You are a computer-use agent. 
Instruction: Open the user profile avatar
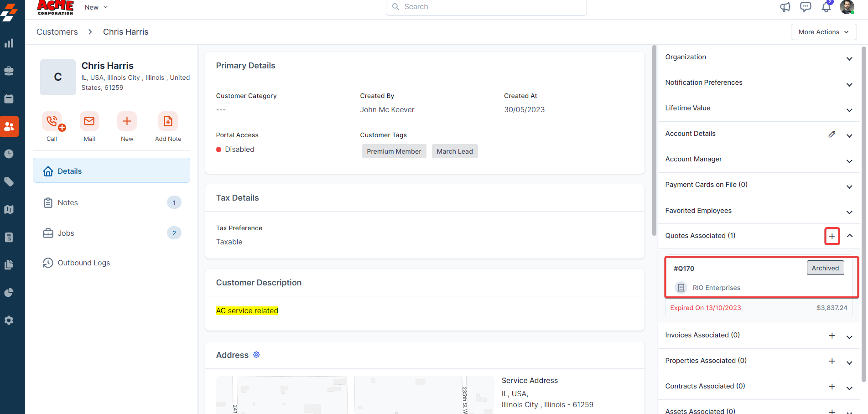coord(847,7)
